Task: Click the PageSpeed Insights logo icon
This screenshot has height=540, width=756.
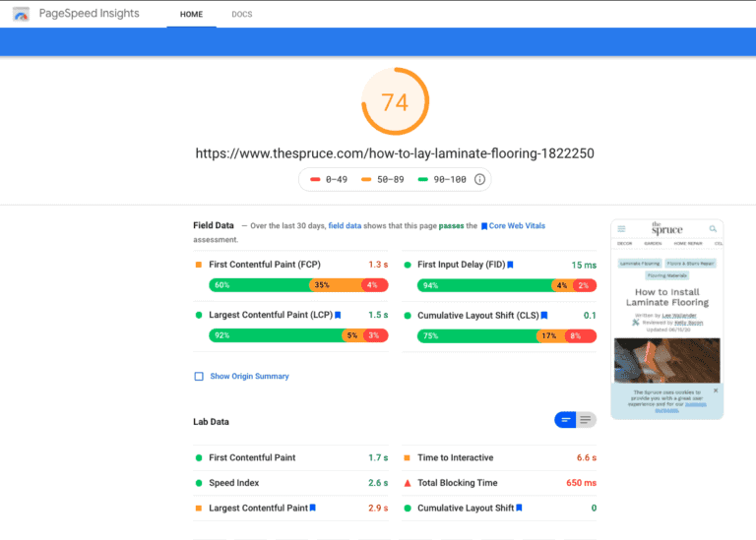Action: (x=21, y=15)
